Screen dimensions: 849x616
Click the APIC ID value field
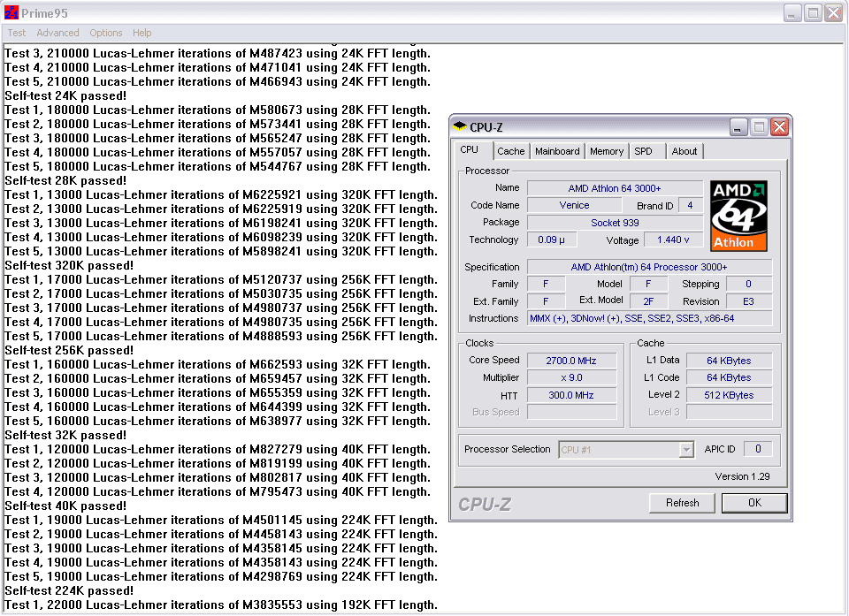coord(758,449)
